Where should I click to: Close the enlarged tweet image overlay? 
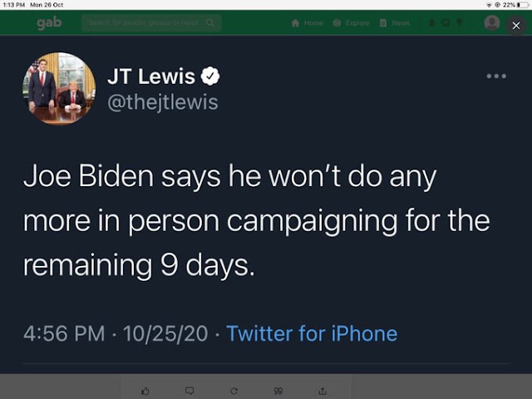(515, 26)
